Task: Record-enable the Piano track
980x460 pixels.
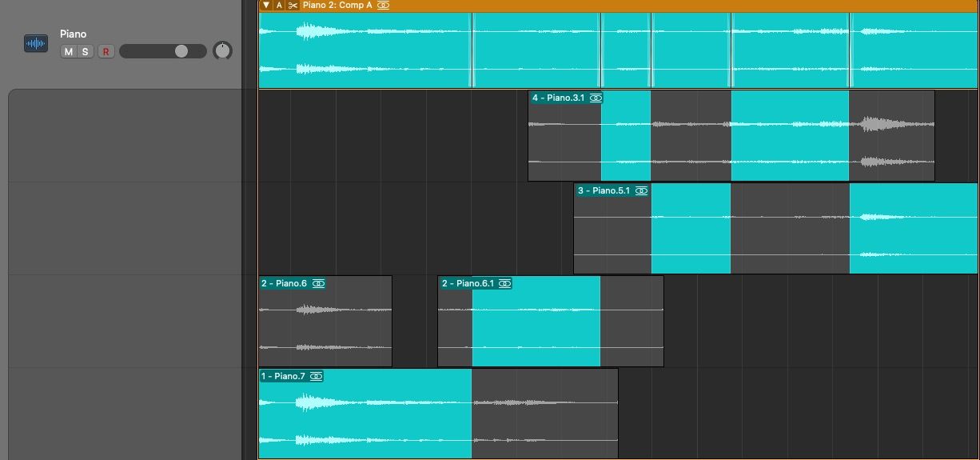Action: point(106,52)
